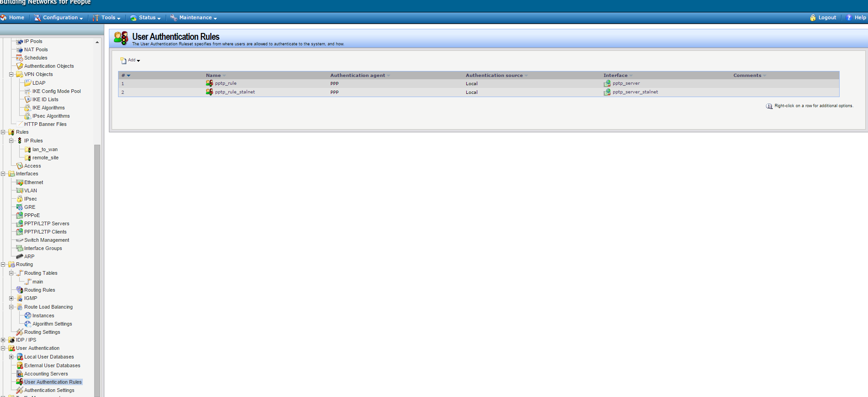Select the main routing table
The height and width of the screenshot is (397, 868).
[38, 282]
